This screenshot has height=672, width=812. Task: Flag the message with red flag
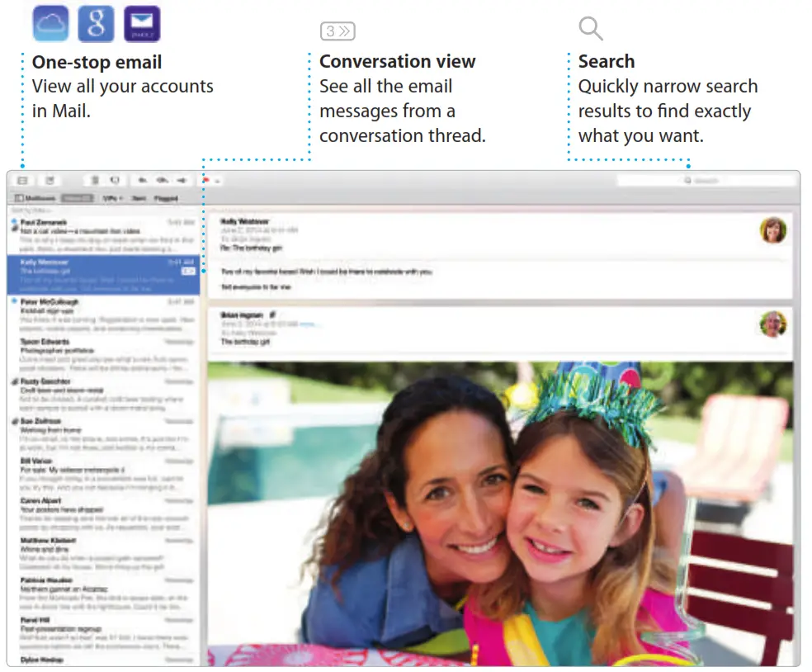(x=205, y=180)
